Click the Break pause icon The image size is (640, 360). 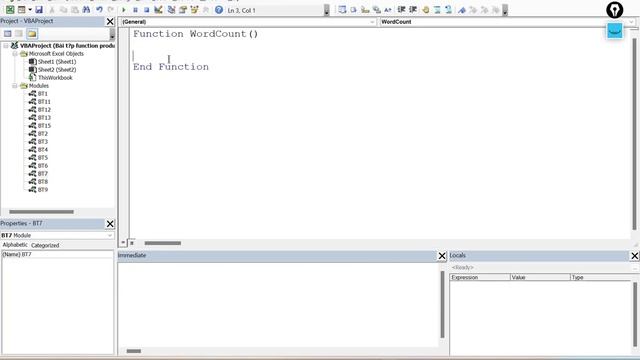135,10
